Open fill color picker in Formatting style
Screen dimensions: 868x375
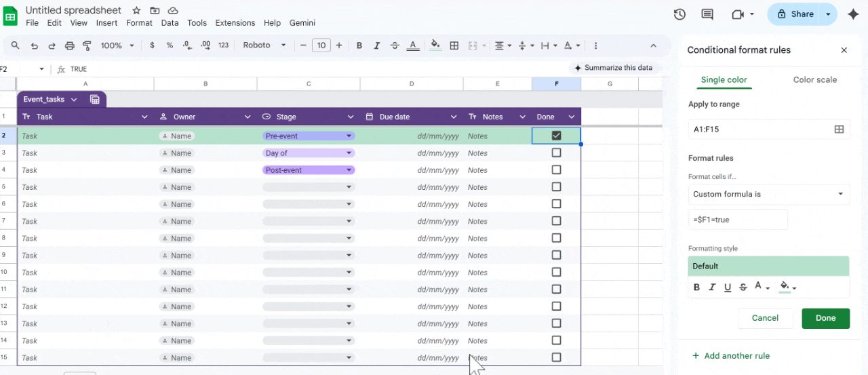787,287
